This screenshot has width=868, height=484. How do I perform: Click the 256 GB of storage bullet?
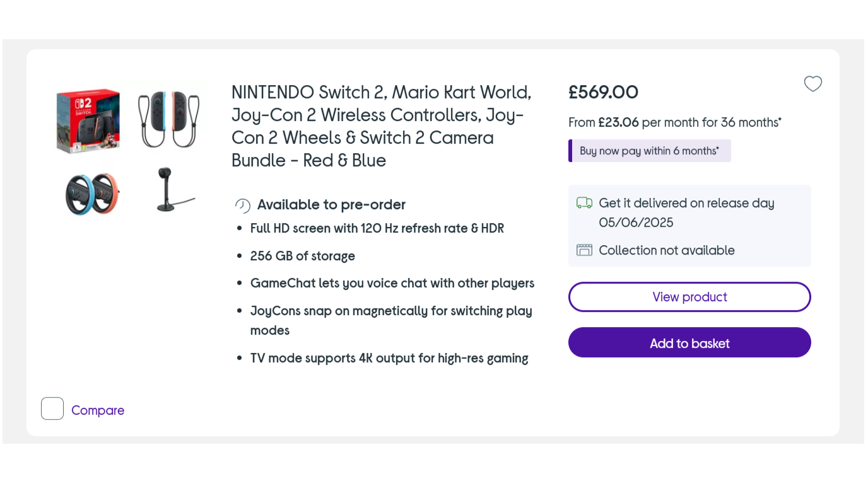(x=303, y=256)
